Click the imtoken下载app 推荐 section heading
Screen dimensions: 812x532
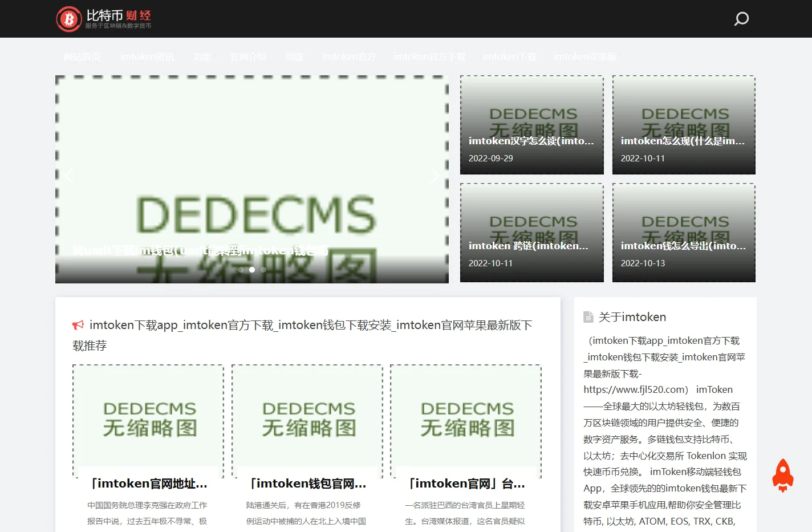pyautogui.click(x=303, y=335)
